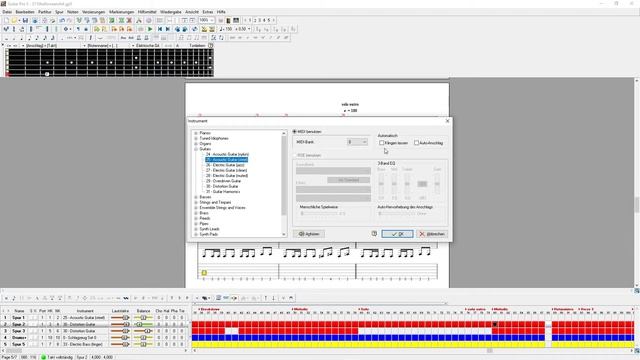Image resolution: width=640 pixels, height=360 pixels.
Task: Expand the Tuned Idiophones group
Action: (196, 138)
